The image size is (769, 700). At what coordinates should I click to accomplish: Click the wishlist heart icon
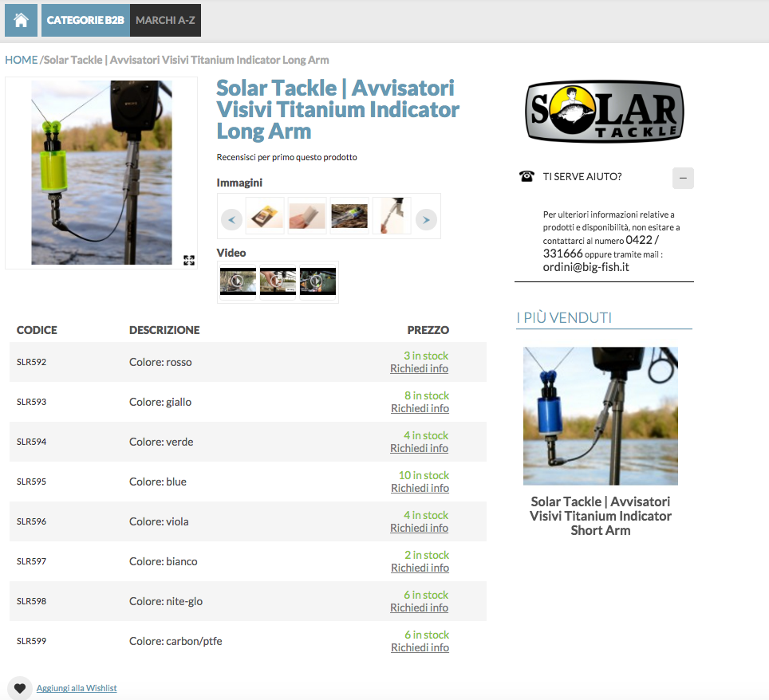[20, 688]
